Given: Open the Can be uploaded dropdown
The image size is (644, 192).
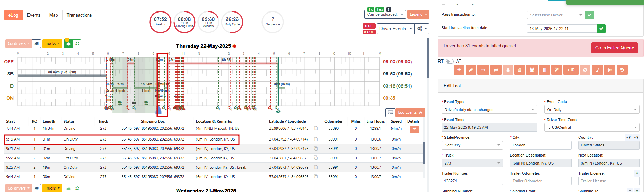Looking at the screenshot, I should click(385, 14).
